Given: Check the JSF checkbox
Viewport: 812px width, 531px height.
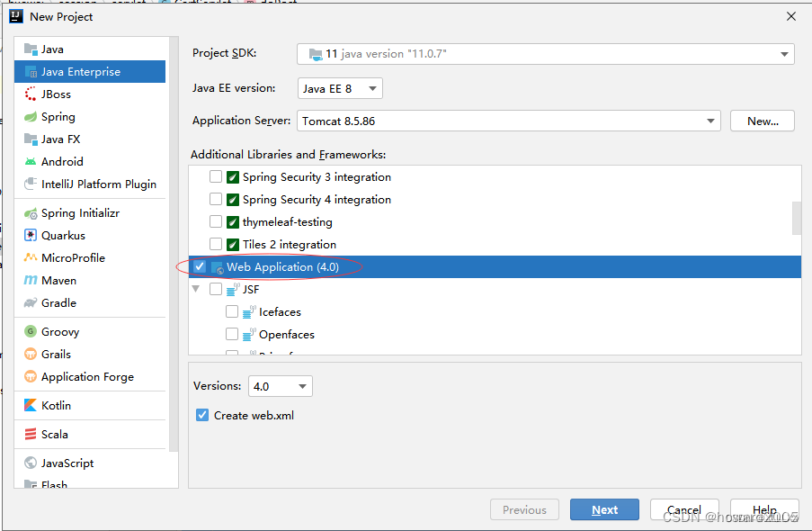Looking at the screenshot, I should (x=216, y=289).
